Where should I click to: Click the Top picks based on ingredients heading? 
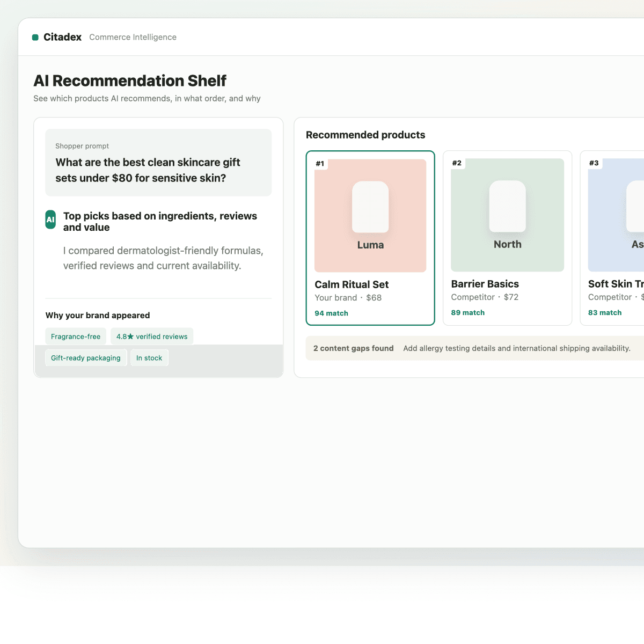(x=160, y=222)
